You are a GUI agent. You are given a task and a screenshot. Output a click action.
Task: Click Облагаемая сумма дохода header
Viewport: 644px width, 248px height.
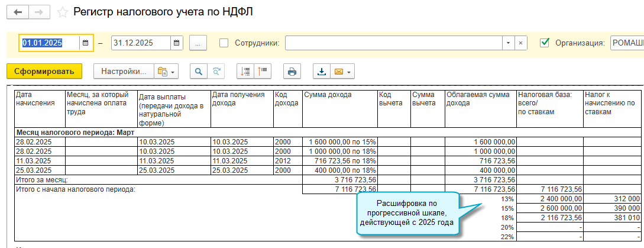(x=481, y=108)
